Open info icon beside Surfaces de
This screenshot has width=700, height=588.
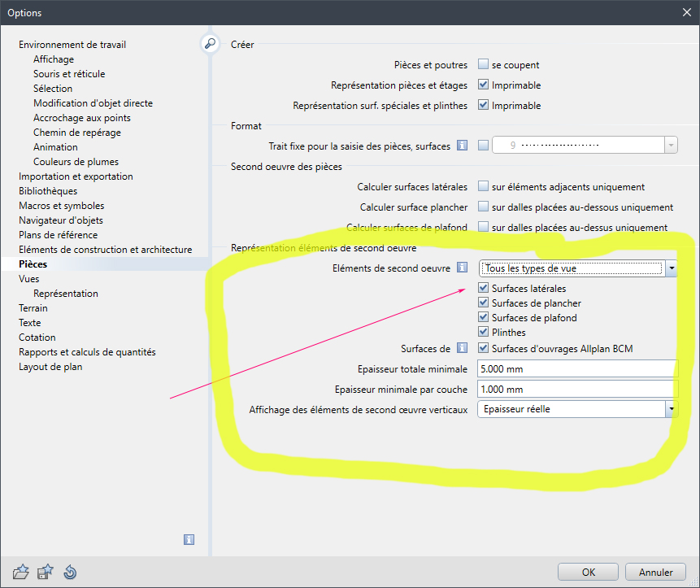tap(462, 348)
